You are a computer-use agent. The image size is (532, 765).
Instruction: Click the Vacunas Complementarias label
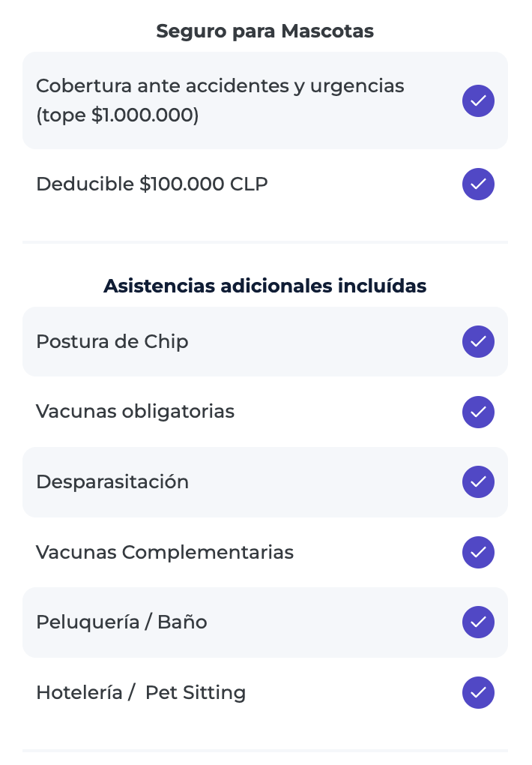pyautogui.click(x=165, y=552)
